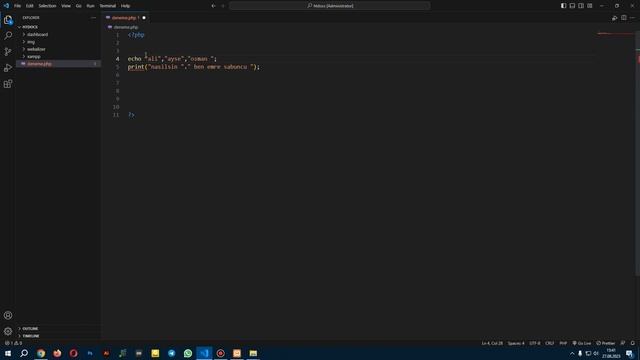Image resolution: width=640 pixels, height=360 pixels.
Task: Expand the xampp folder
Action: tap(33, 57)
